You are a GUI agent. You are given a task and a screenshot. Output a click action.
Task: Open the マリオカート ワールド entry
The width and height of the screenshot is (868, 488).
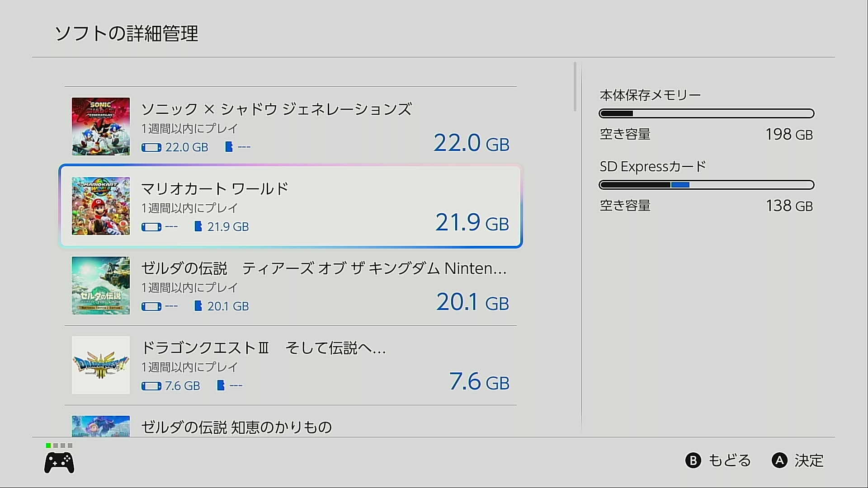(x=290, y=206)
